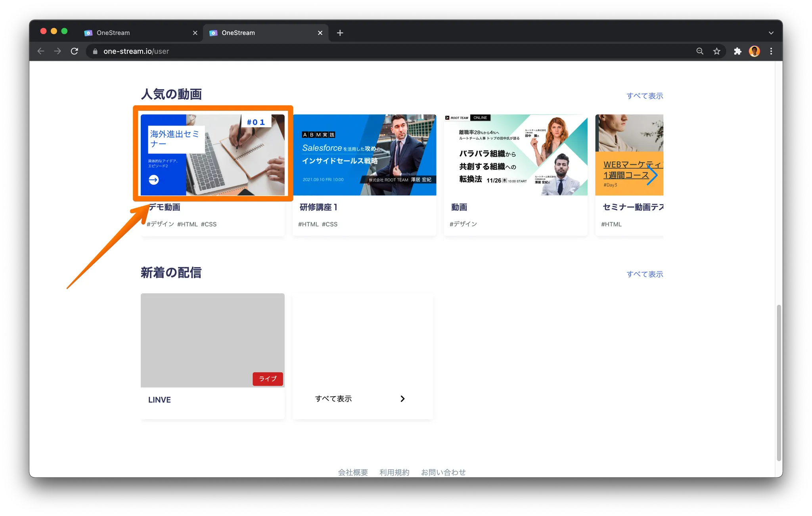
Task: Open the Chrome profile avatar
Action: click(x=754, y=51)
